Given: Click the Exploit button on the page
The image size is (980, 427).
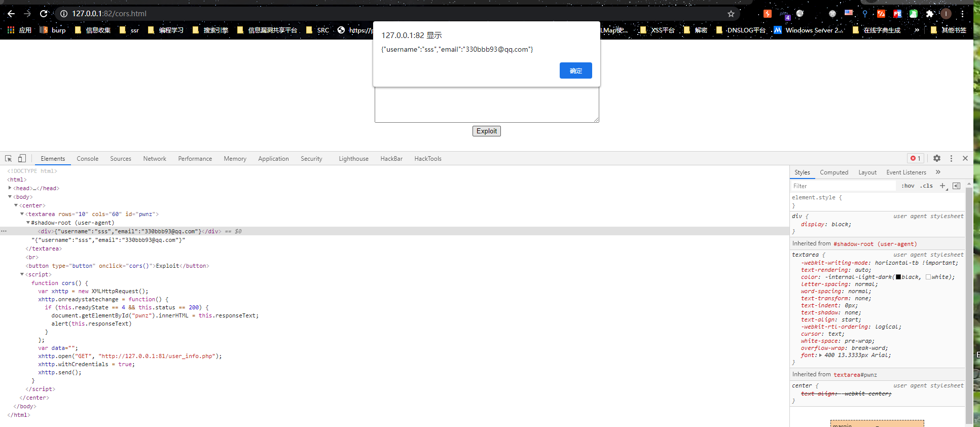Looking at the screenshot, I should tap(487, 131).
